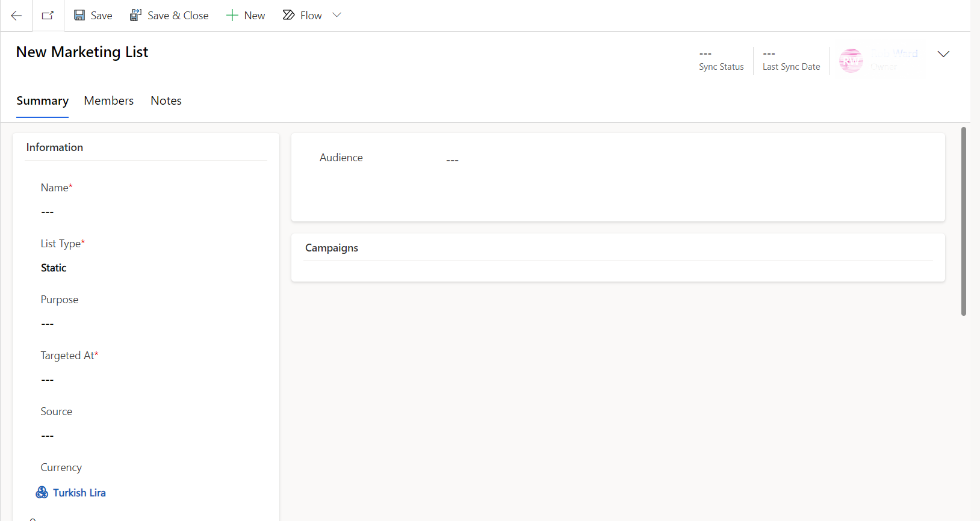Click the Flow icon in toolbar

289,16
